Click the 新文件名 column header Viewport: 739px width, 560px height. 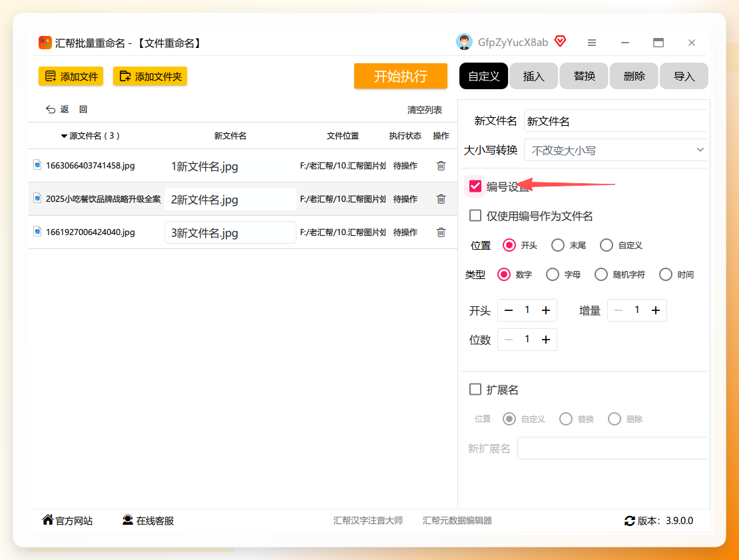[230, 136]
